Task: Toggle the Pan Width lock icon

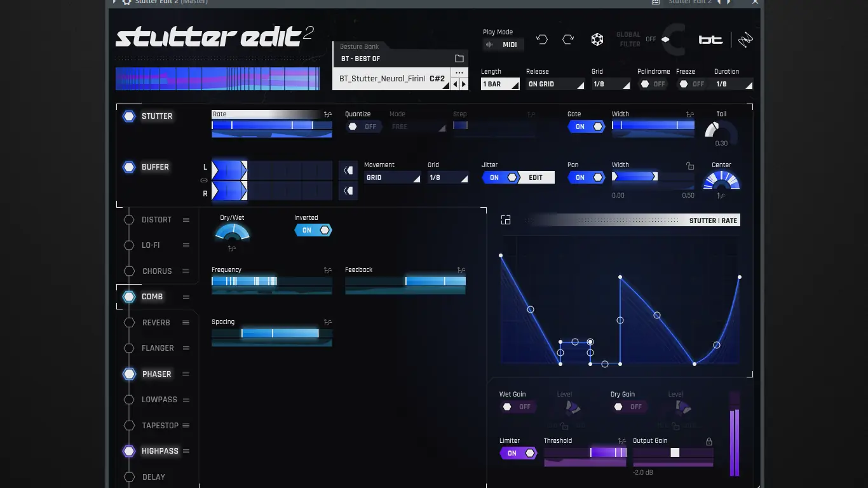Action: 690,166
